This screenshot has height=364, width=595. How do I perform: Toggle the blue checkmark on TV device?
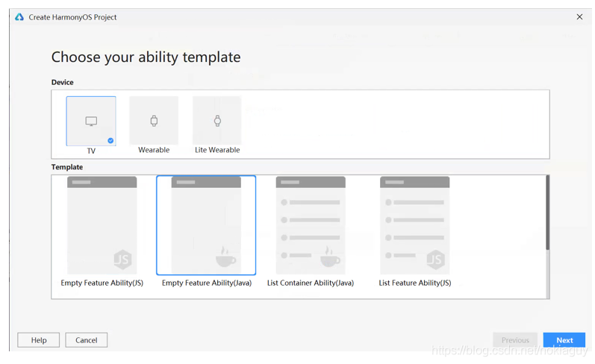(x=110, y=141)
